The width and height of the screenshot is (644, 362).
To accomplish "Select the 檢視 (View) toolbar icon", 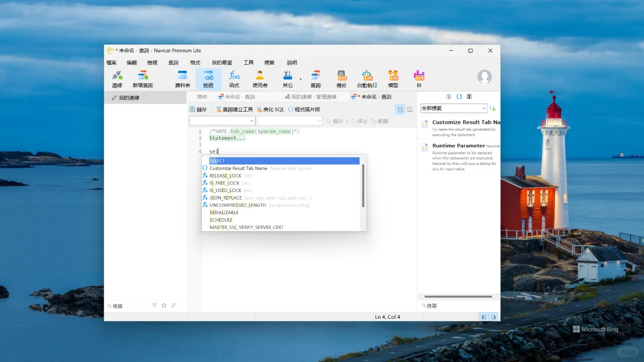I will [208, 79].
